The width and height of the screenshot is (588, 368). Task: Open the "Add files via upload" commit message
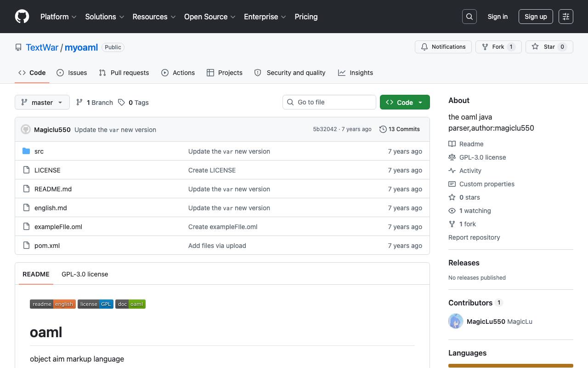pyautogui.click(x=217, y=246)
